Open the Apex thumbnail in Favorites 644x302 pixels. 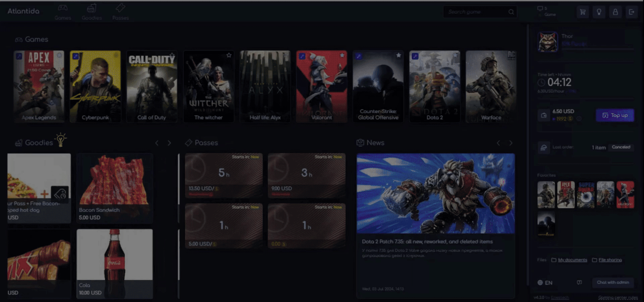pos(566,194)
